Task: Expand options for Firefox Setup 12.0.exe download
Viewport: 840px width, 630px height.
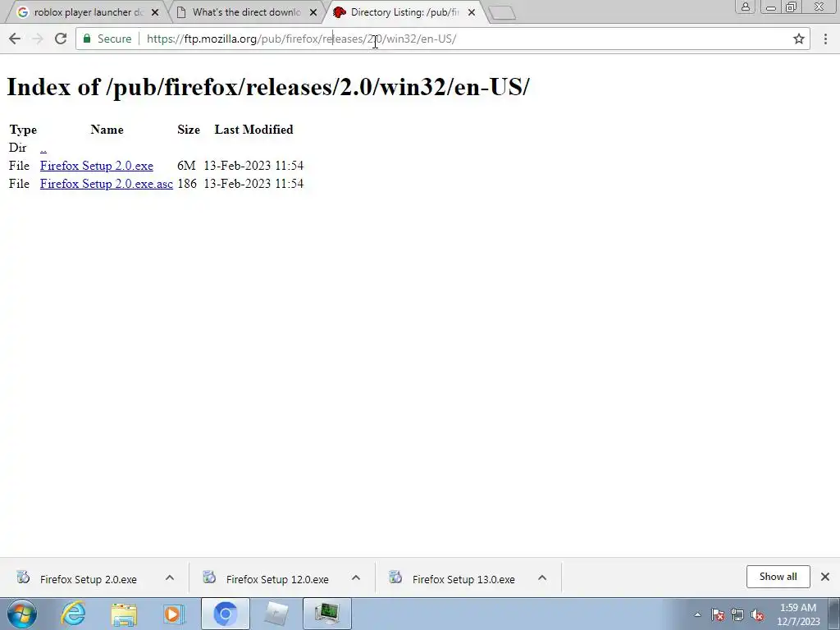Action: (x=356, y=578)
